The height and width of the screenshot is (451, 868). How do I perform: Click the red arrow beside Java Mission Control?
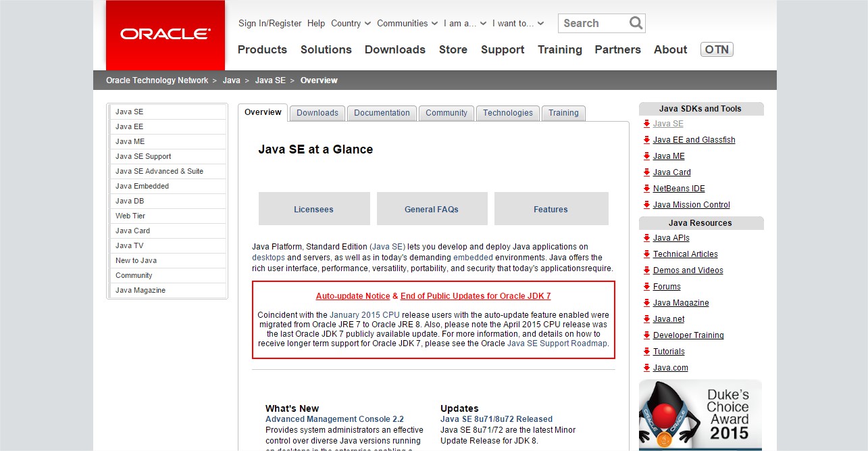click(x=646, y=205)
